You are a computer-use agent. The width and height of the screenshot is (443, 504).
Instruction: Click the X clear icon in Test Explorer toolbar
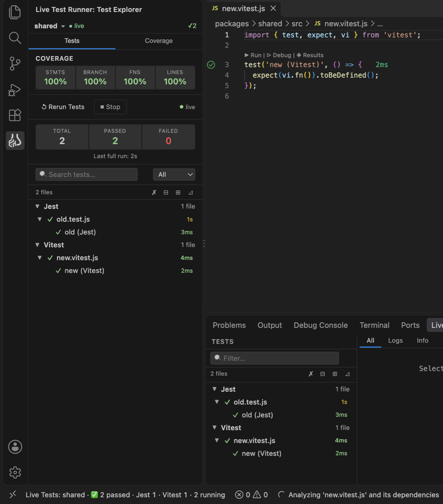pyautogui.click(x=154, y=192)
